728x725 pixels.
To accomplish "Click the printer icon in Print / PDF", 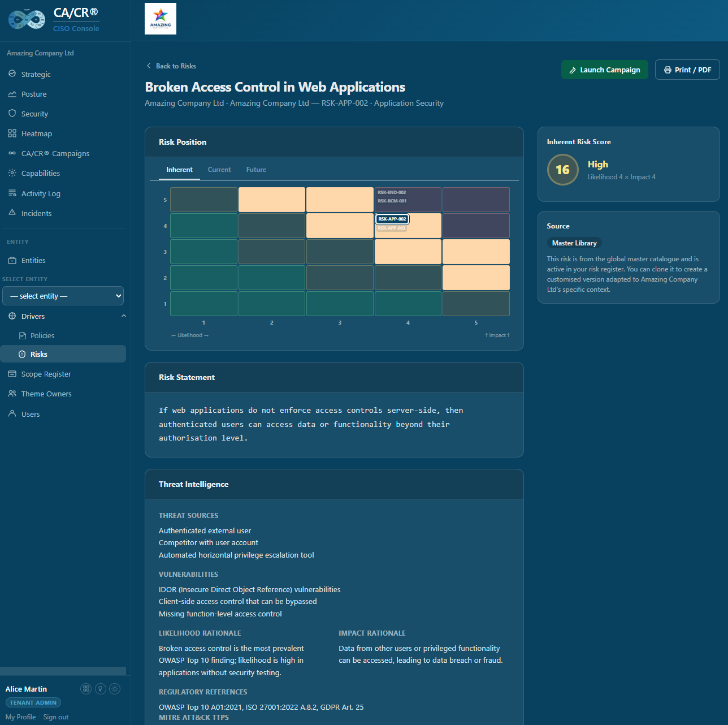I will [x=668, y=70].
